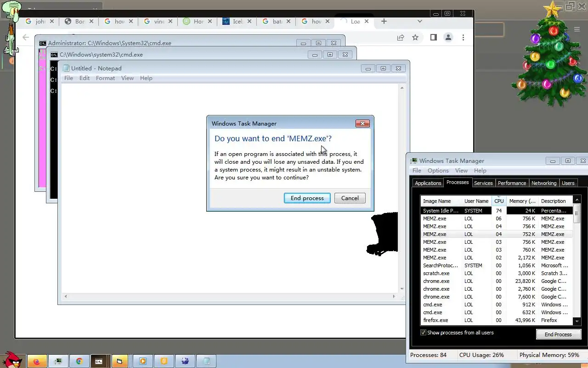The width and height of the screenshot is (588, 368).
Task: Switch to Networking tab
Action: pos(544,183)
